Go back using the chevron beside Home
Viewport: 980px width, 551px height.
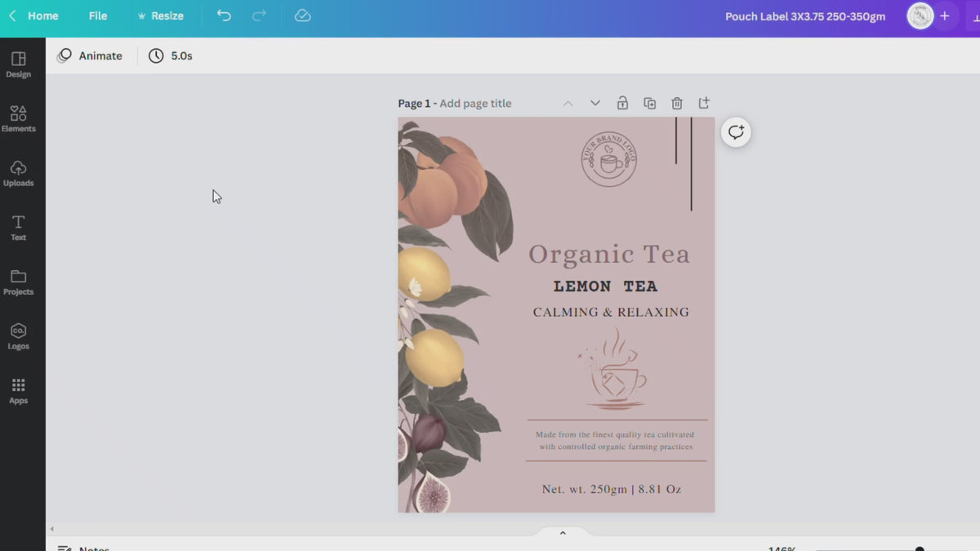[x=12, y=16]
